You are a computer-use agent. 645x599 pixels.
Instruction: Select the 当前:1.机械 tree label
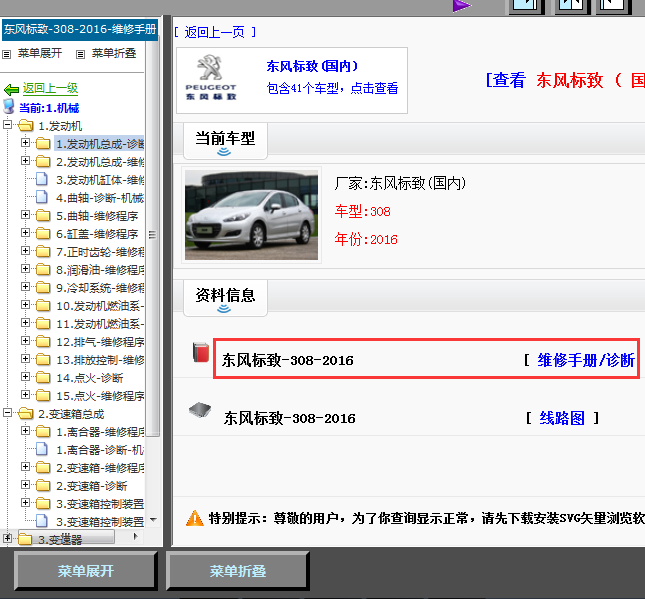pos(49,108)
